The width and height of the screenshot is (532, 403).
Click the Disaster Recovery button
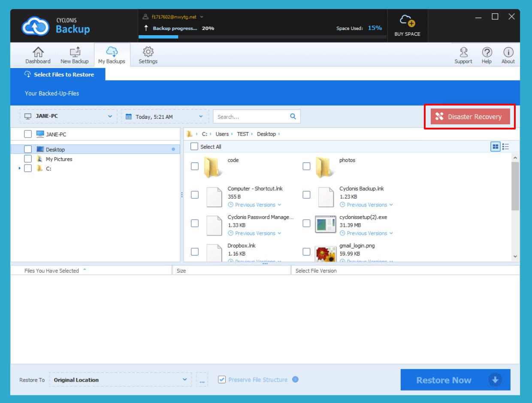470,117
